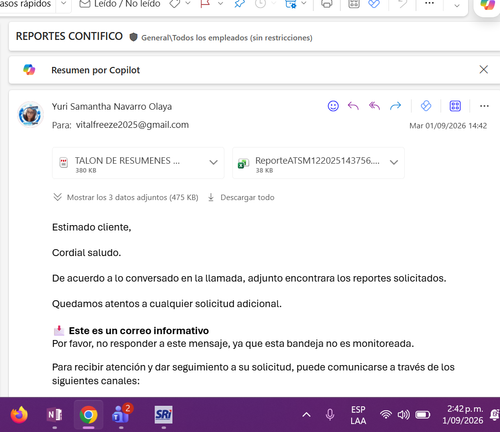Pin the message with the pin icon
The width and height of the screenshot is (500, 432).
239,4
